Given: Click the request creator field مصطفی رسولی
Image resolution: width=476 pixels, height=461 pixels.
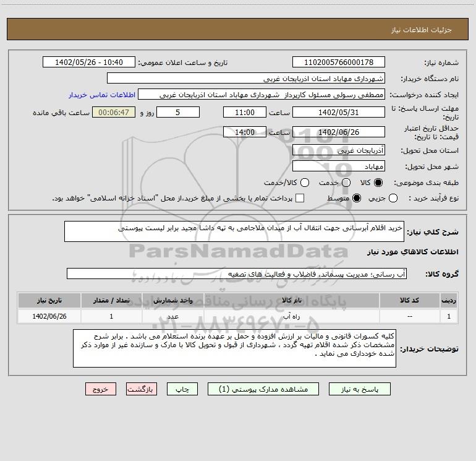Looking at the screenshot, I should [261, 94].
